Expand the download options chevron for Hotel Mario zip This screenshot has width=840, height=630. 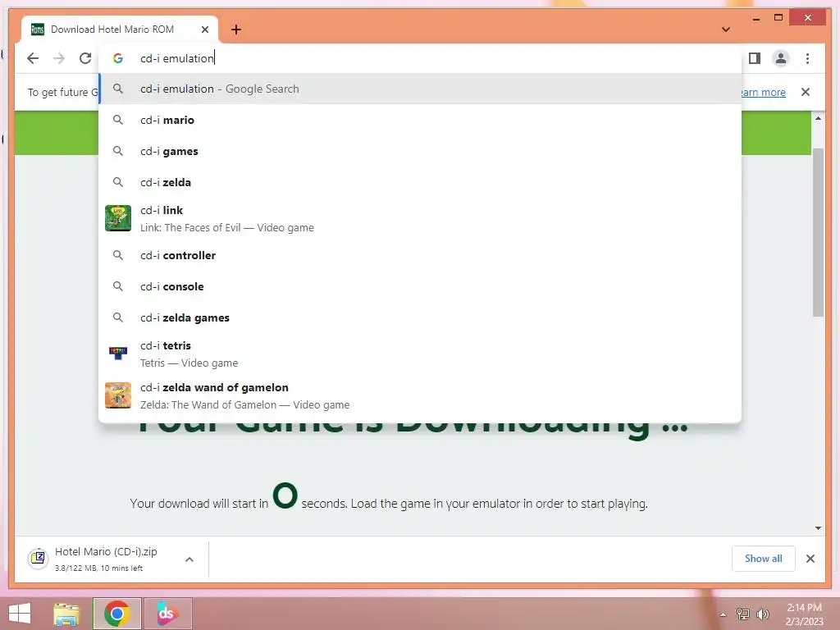coord(189,559)
